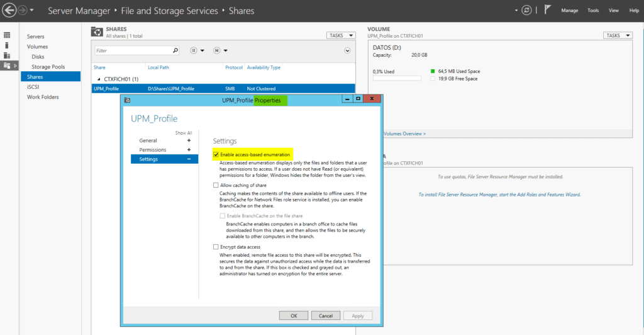Click the forward navigation arrow
Screen dimensions: 644x335
click(x=23, y=10)
